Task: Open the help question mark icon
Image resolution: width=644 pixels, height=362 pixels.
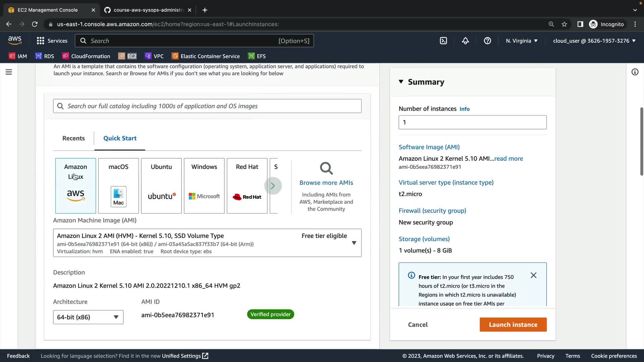Action: (487, 41)
